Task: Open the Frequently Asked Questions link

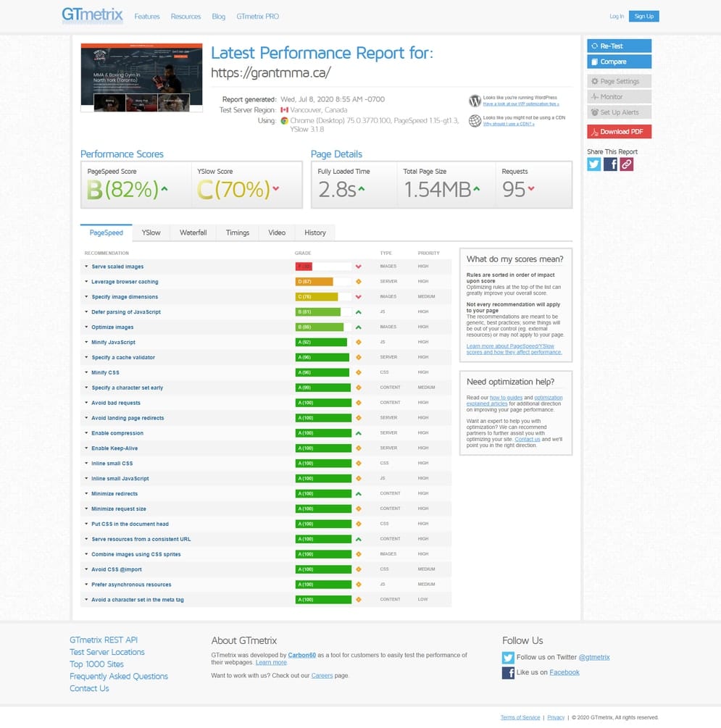Action: point(119,677)
